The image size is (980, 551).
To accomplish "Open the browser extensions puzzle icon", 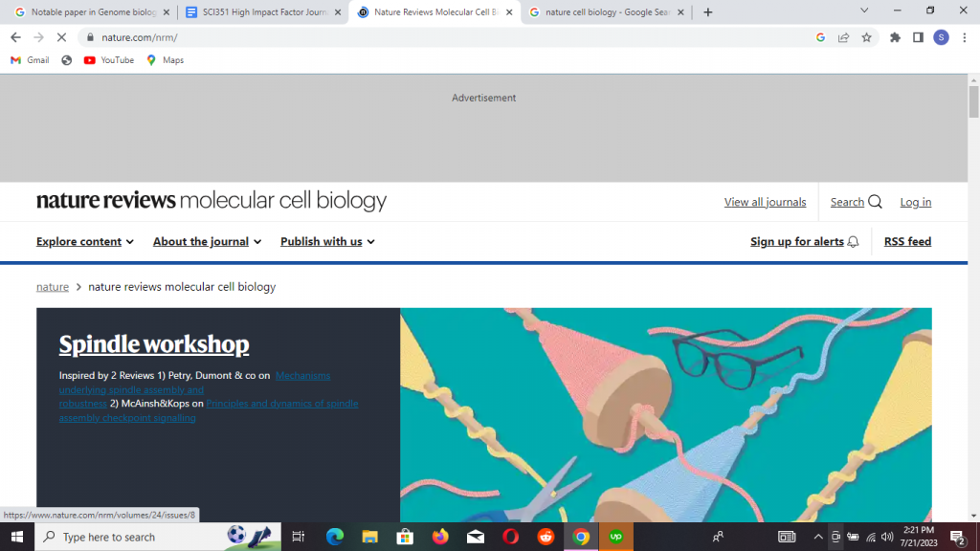I will [895, 37].
